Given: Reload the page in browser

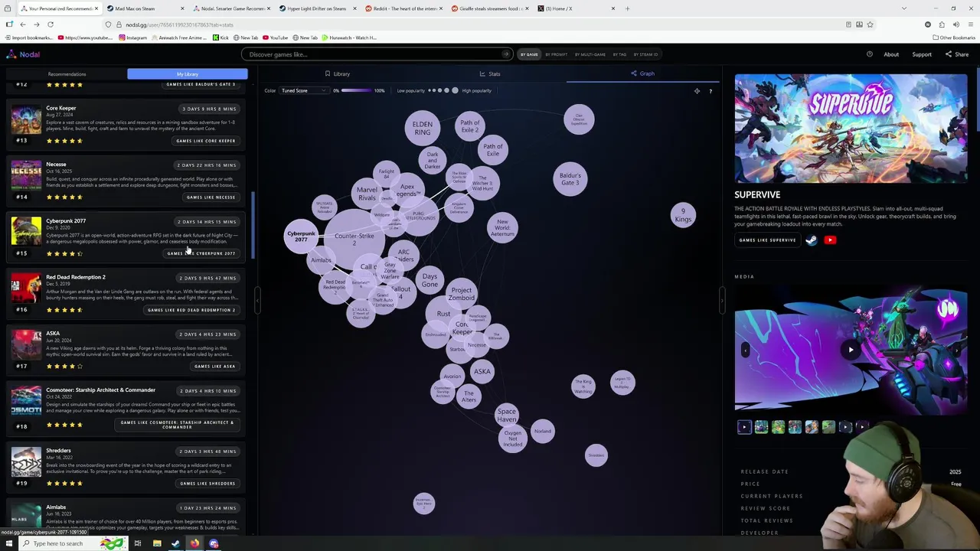Looking at the screenshot, I should [x=51, y=24].
